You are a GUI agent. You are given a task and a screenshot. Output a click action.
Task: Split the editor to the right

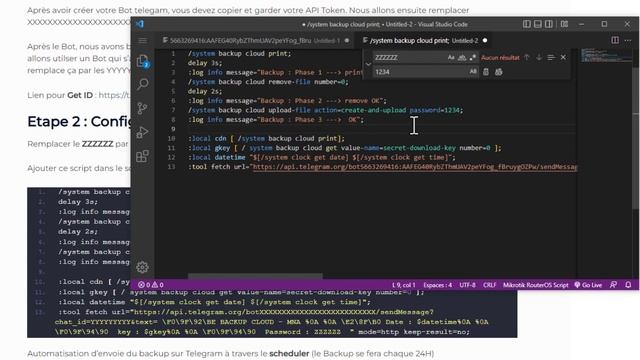point(615,40)
